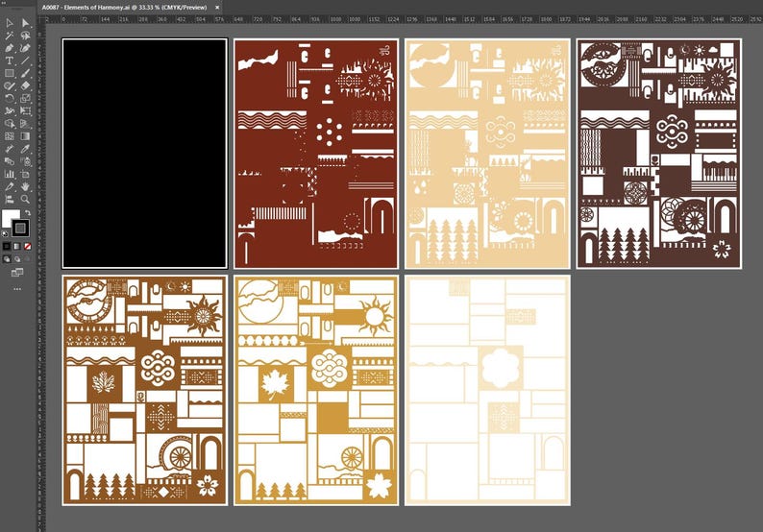Image resolution: width=763 pixels, height=532 pixels.
Task: Select the pale cream artboard bottom row
Action: point(487,391)
